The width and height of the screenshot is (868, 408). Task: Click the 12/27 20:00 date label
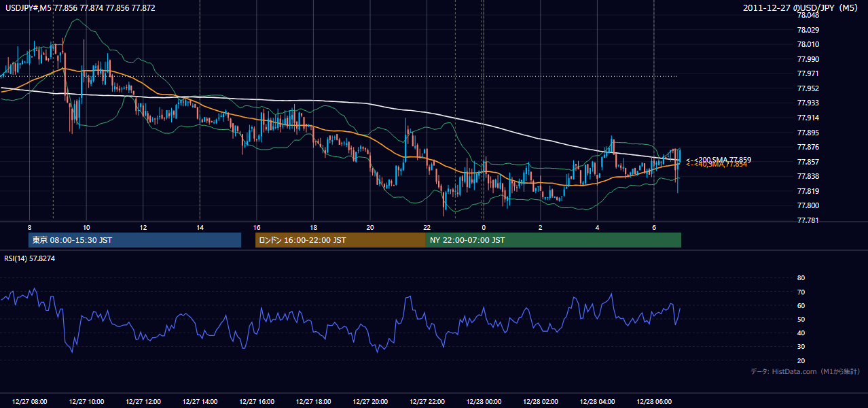pos(370,402)
